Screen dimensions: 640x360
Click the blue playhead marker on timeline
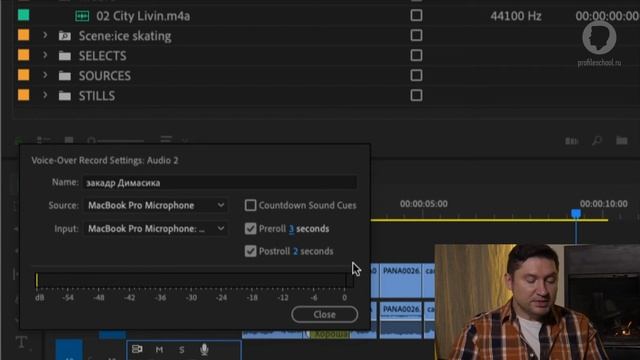576,213
